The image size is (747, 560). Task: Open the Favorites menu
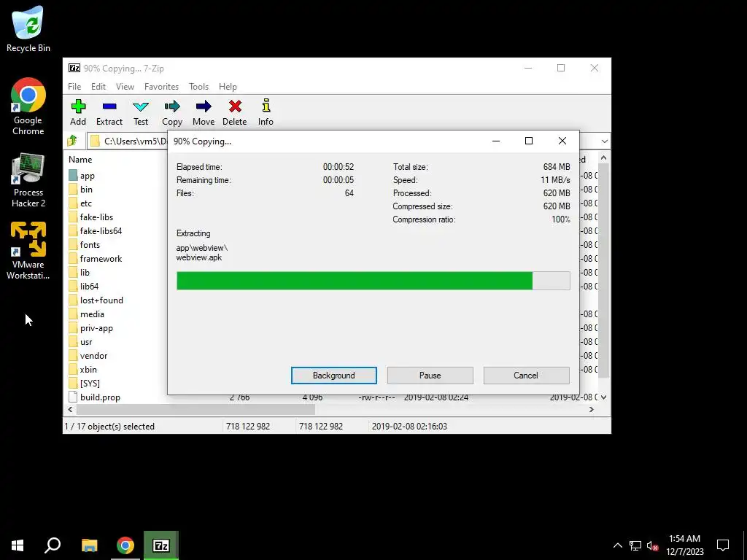pos(161,87)
